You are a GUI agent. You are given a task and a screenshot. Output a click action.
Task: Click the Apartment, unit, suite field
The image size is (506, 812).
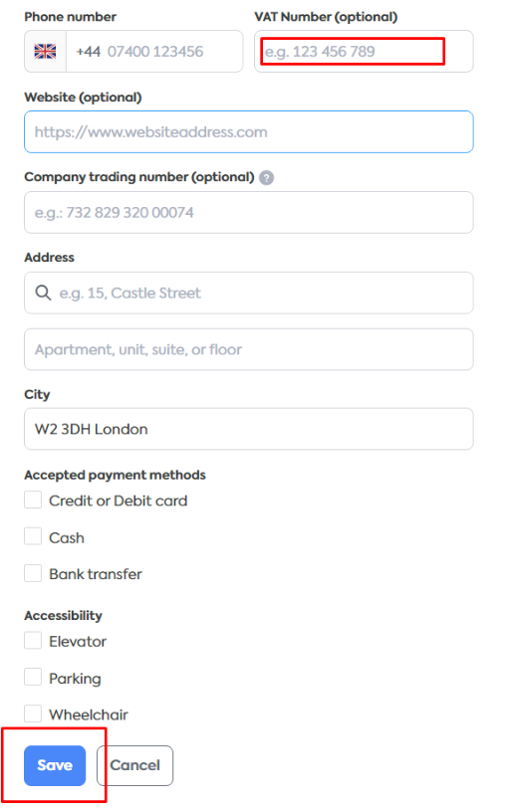pyautogui.click(x=249, y=349)
